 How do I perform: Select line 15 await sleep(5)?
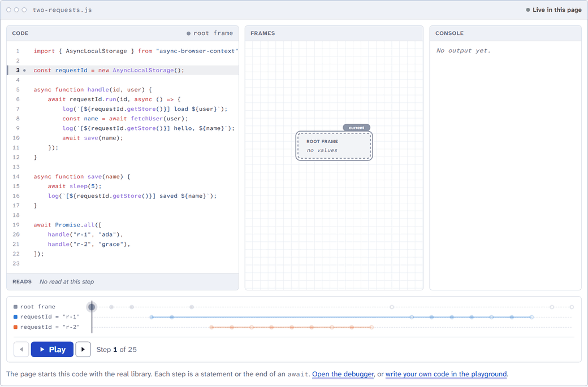[123, 186]
